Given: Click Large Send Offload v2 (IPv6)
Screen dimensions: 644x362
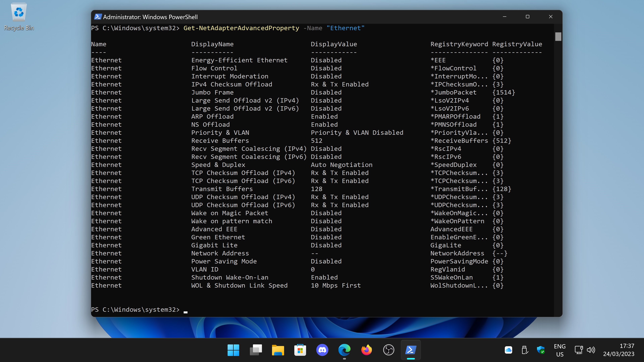Looking at the screenshot, I should click(x=245, y=108).
